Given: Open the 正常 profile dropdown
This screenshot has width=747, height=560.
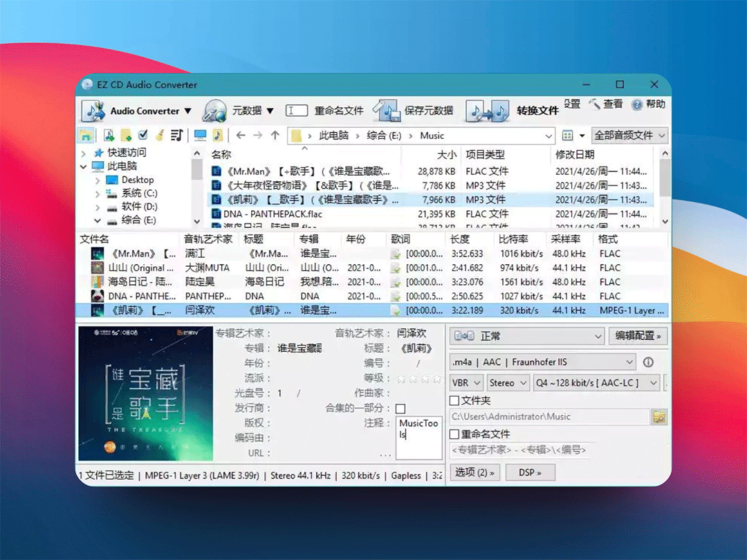Looking at the screenshot, I should coord(527,336).
